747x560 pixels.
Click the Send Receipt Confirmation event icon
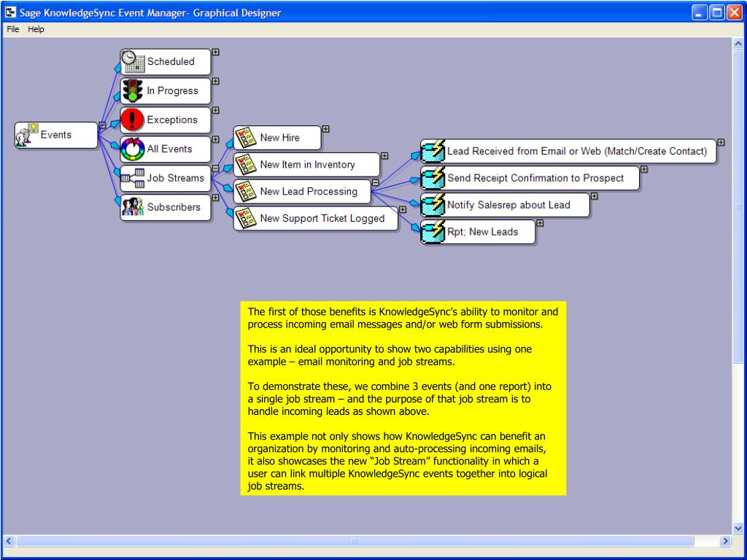(433, 178)
